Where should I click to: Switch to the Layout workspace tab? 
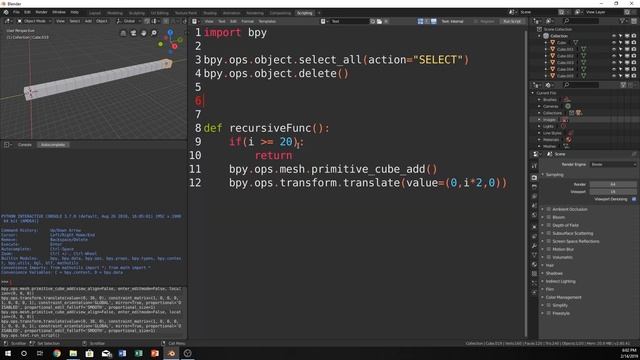click(x=95, y=13)
